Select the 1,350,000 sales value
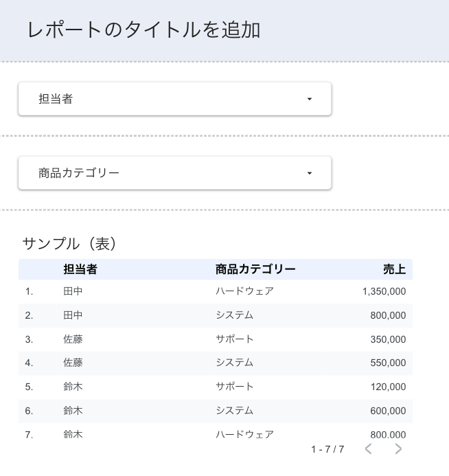This screenshot has height=476, width=449. point(384,291)
